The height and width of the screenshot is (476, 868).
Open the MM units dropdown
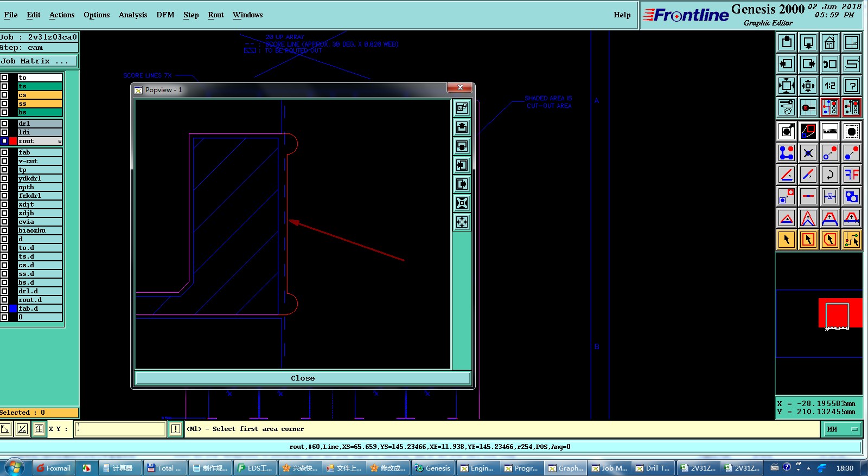click(843, 429)
